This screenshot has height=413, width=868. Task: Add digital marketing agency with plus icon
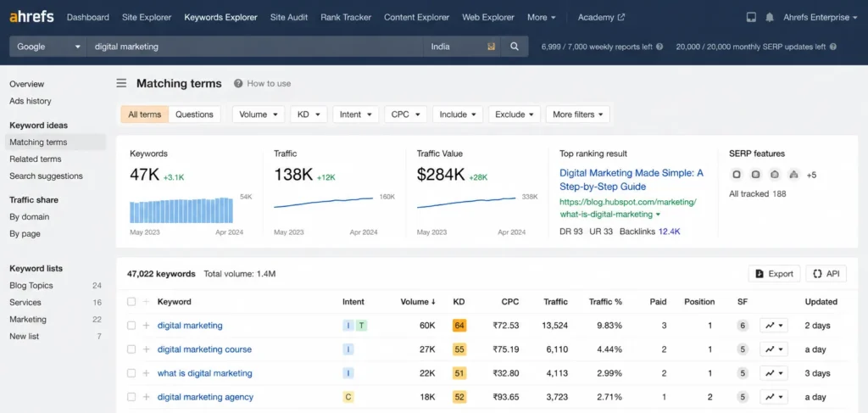click(x=146, y=397)
